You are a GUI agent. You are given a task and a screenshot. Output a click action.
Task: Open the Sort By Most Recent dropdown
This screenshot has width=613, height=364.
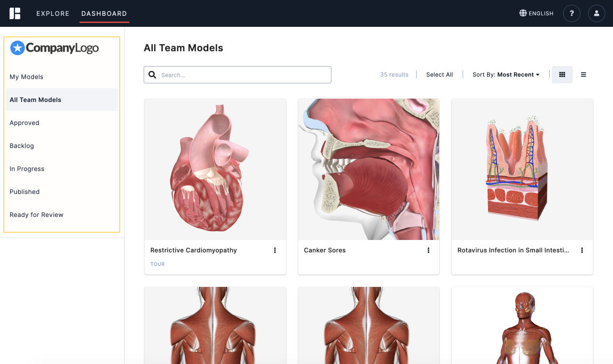tap(506, 75)
